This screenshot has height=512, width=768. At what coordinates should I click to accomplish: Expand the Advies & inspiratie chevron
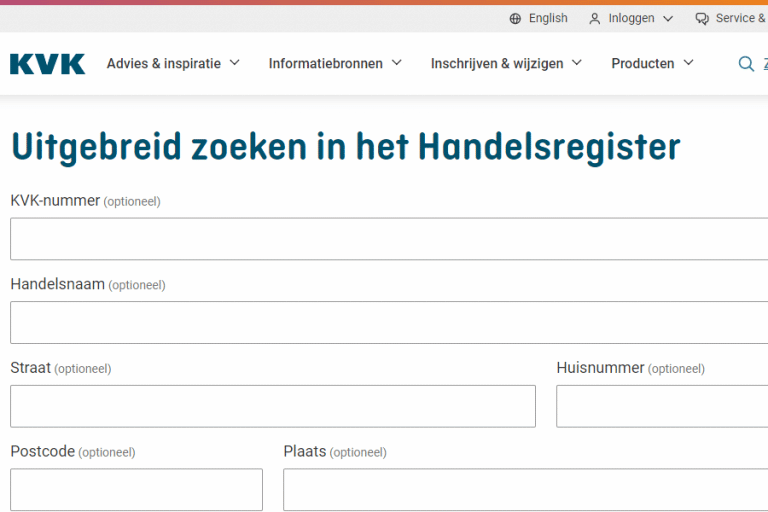click(x=235, y=63)
